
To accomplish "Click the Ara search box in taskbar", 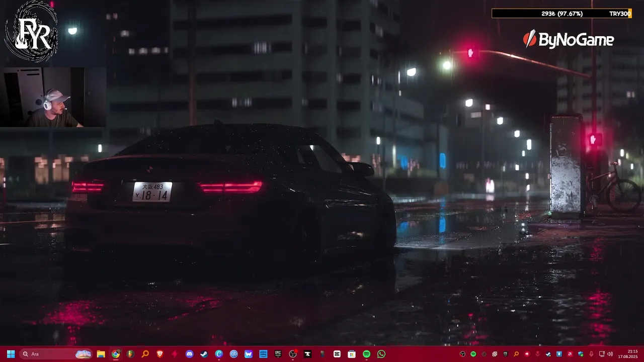I will pyautogui.click(x=56, y=354).
